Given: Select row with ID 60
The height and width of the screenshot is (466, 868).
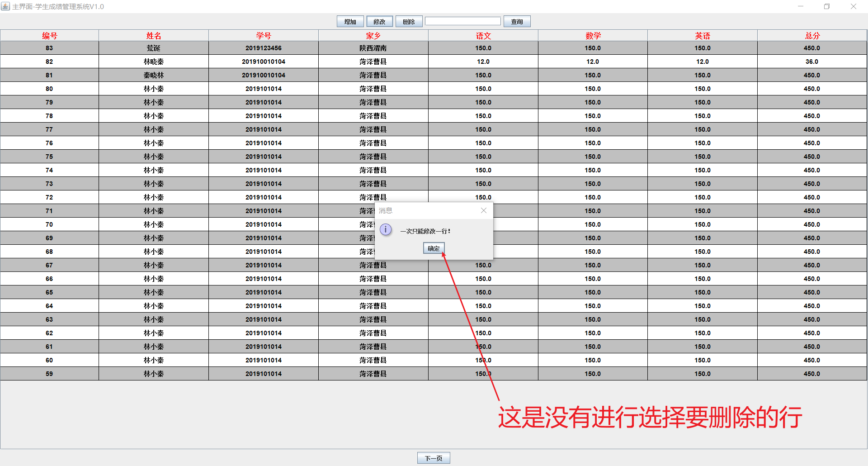Looking at the screenshot, I should tap(434, 360).
